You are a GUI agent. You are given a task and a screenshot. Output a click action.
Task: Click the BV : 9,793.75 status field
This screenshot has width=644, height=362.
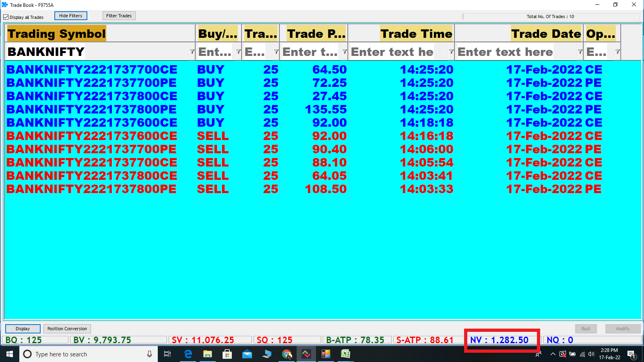tap(118, 340)
